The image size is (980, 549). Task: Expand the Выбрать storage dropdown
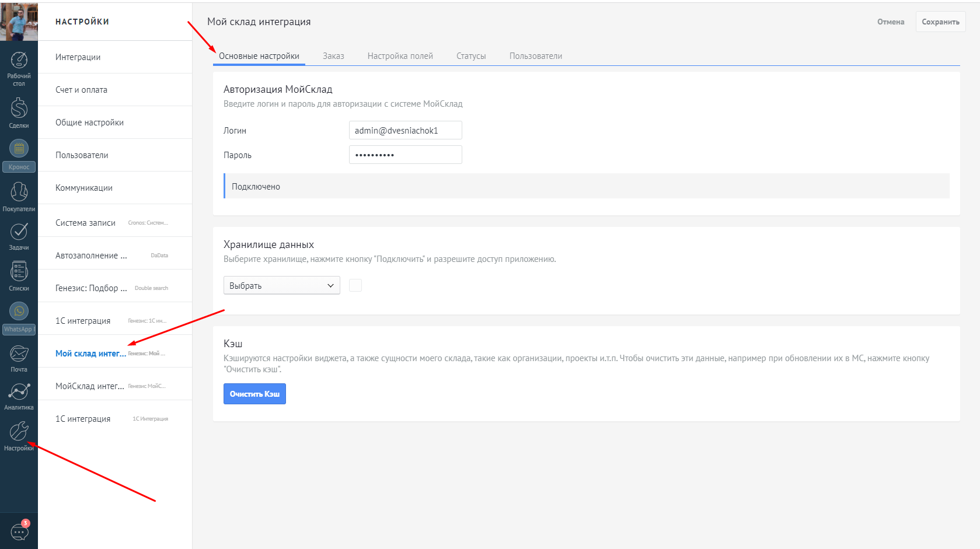(281, 285)
